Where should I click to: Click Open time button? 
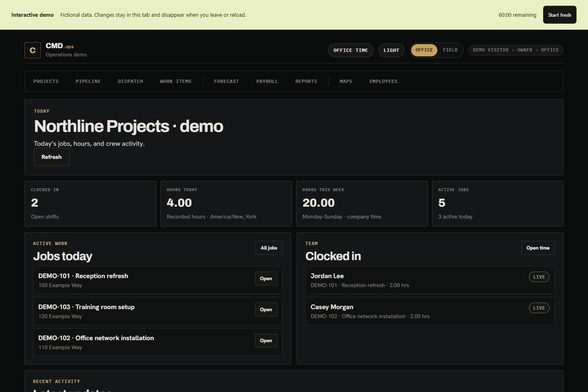538,248
